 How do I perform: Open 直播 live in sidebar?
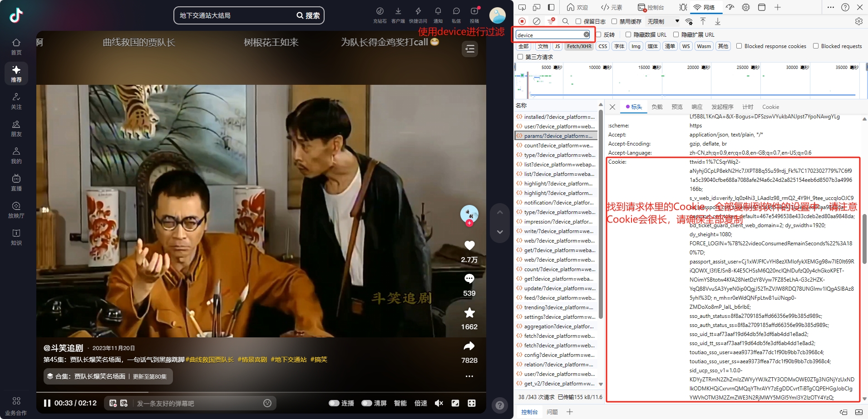click(16, 182)
